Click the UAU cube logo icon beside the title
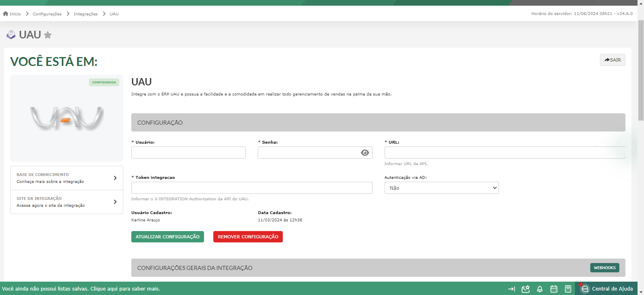The image size is (644, 295). click(11, 35)
